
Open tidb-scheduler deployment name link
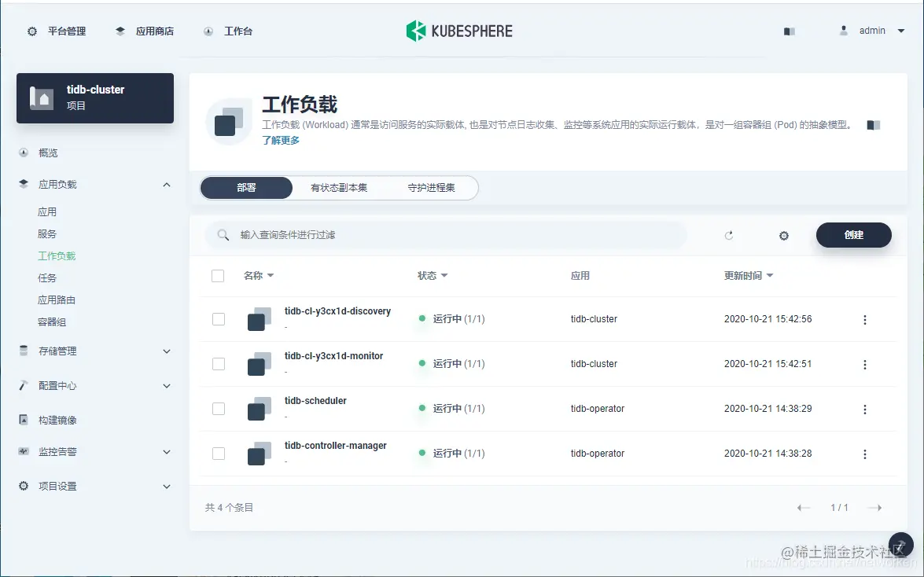[315, 401]
